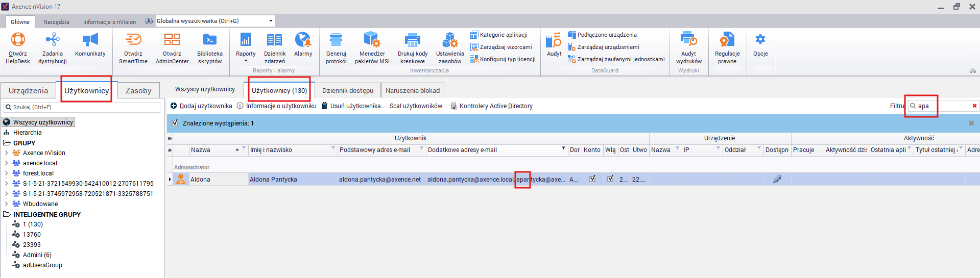Expand the axence.local group
980x278 pixels.
coord(6,163)
